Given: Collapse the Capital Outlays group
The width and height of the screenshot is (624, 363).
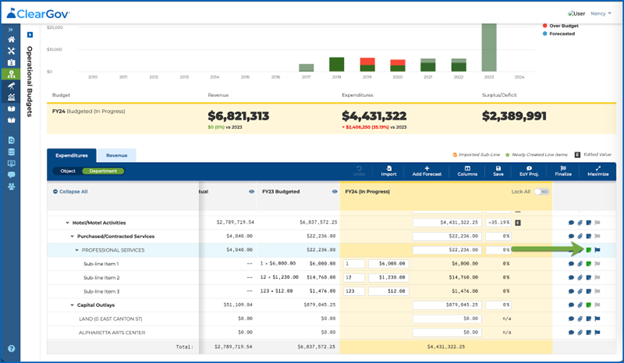Looking at the screenshot, I should [72, 305].
